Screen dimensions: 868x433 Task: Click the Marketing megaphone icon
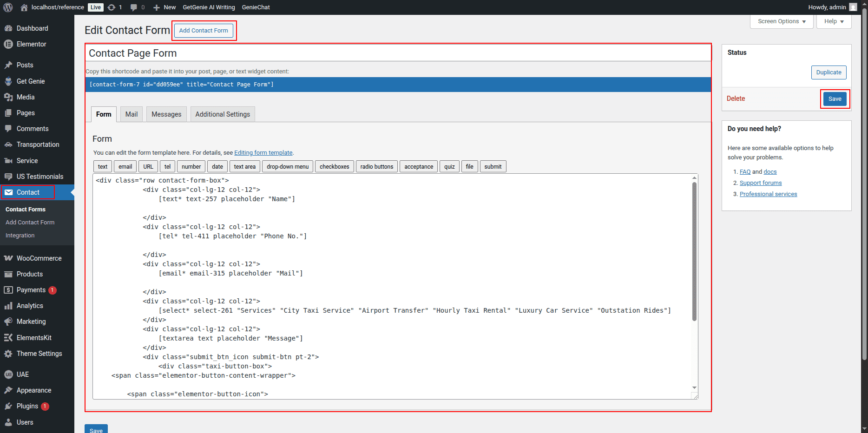(8, 321)
